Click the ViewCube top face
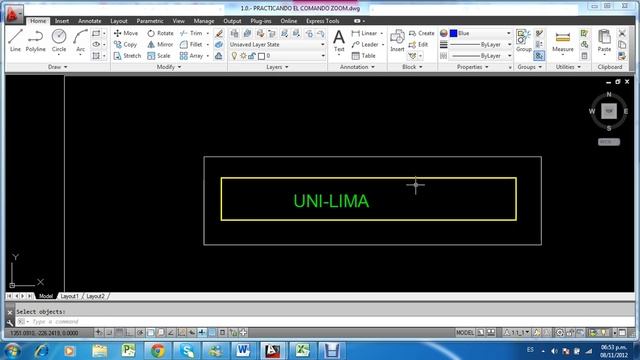This screenshot has height=360, width=640. [x=609, y=111]
